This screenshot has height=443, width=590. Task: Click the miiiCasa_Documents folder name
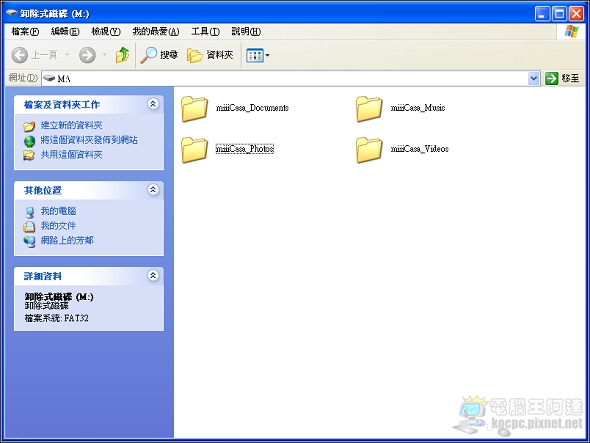click(252, 108)
